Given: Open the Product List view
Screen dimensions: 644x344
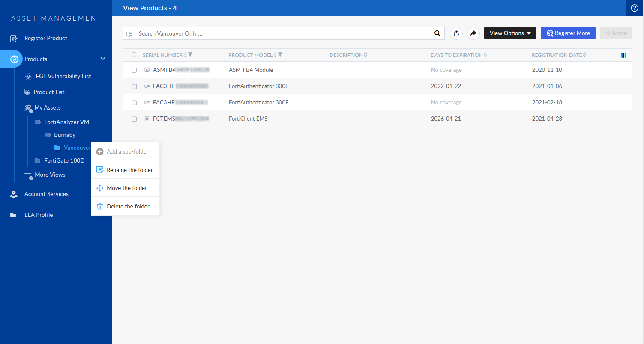Looking at the screenshot, I should (49, 92).
